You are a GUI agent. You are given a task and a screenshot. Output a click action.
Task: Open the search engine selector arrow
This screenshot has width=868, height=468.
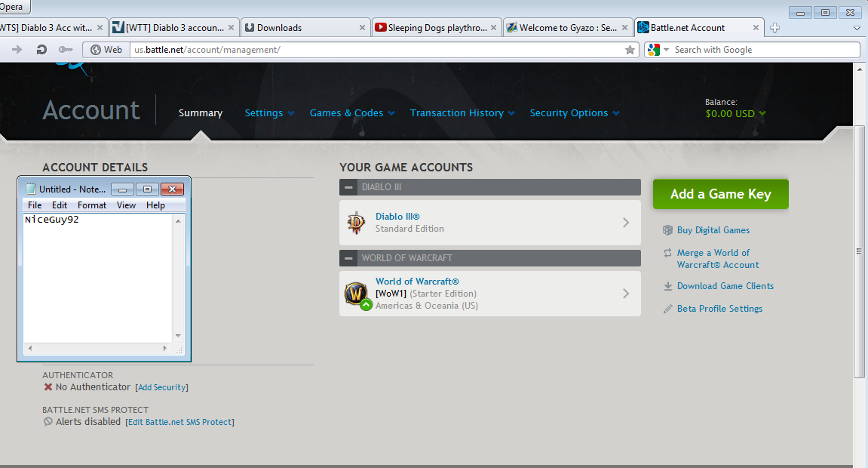click(666, 50)
